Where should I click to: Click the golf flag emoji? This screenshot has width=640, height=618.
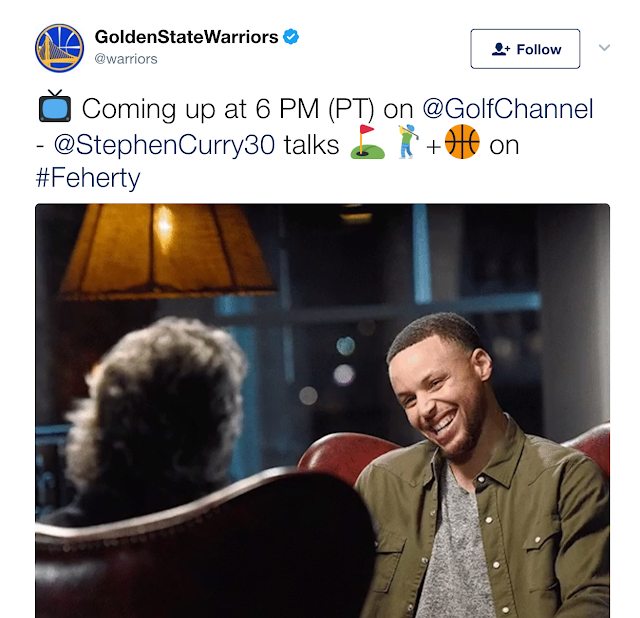coord(367,142)
